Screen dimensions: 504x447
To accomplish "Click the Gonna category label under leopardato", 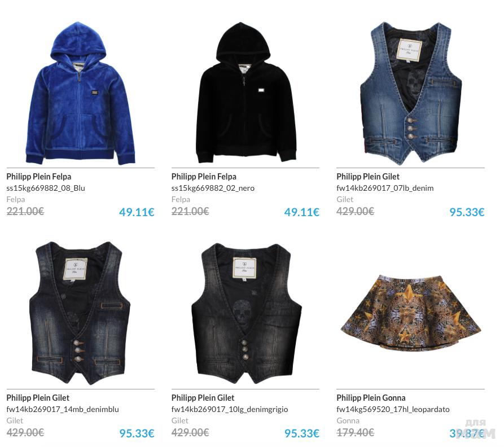I will click(348, 420).
